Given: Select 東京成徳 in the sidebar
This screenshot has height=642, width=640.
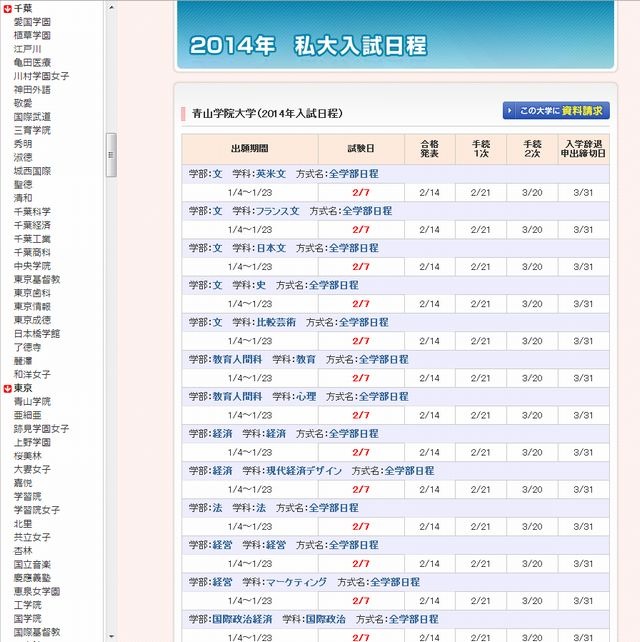Looking at the screenshot, I should 32,320.
